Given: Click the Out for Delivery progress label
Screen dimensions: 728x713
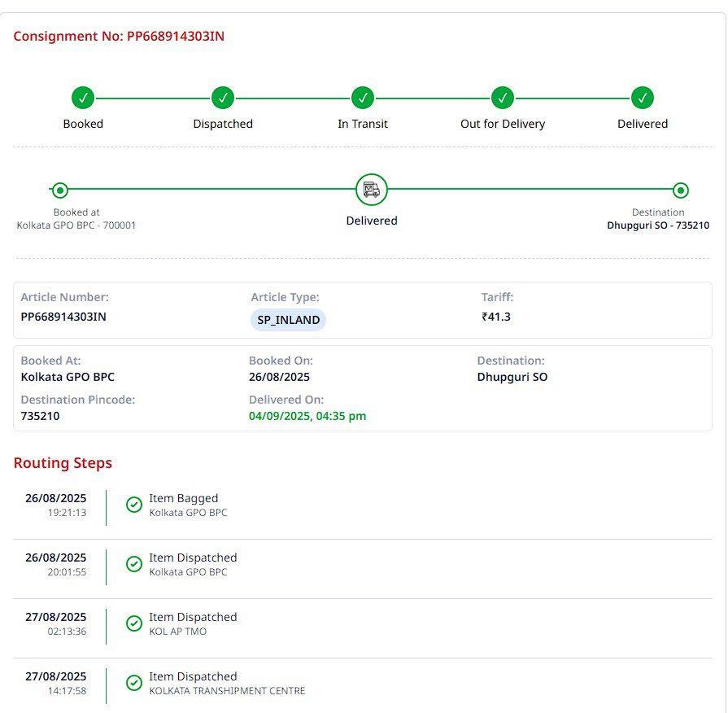Looking at the screenshot, I should pyautogui.click(x=503, y=124).
